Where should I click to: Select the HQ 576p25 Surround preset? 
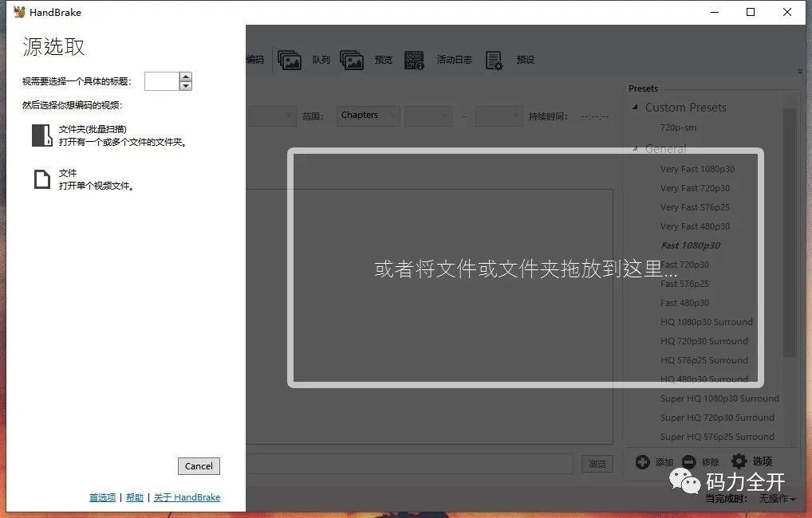point(704,361)
